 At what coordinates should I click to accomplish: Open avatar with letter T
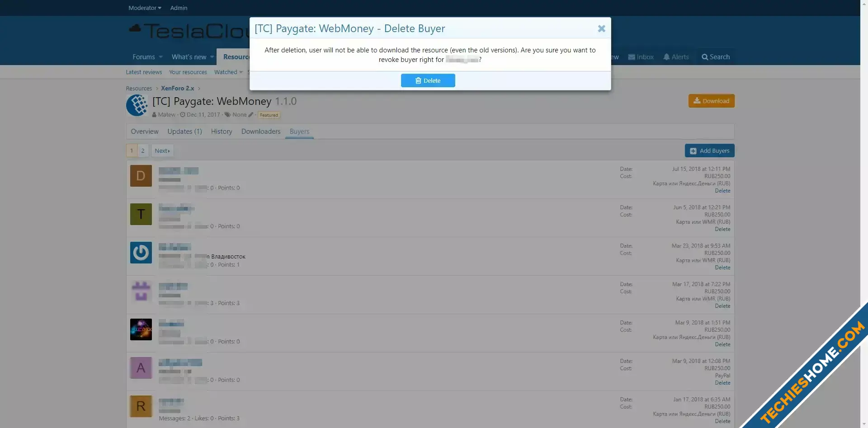(141, 214)
